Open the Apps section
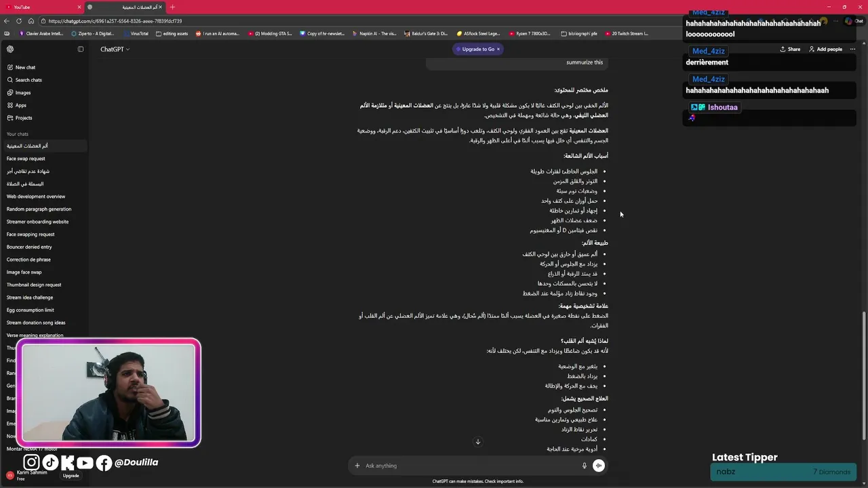This screenshot has height=488, width=868. [x=17, y=105]
